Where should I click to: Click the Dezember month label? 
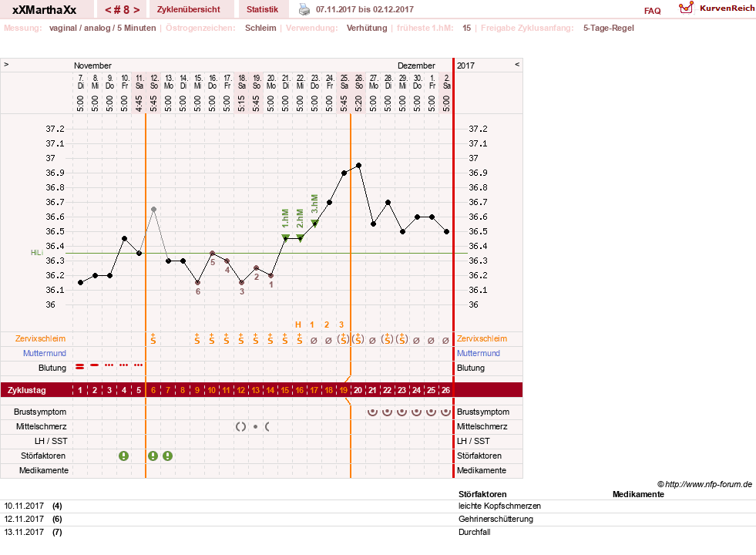[416, 66]
